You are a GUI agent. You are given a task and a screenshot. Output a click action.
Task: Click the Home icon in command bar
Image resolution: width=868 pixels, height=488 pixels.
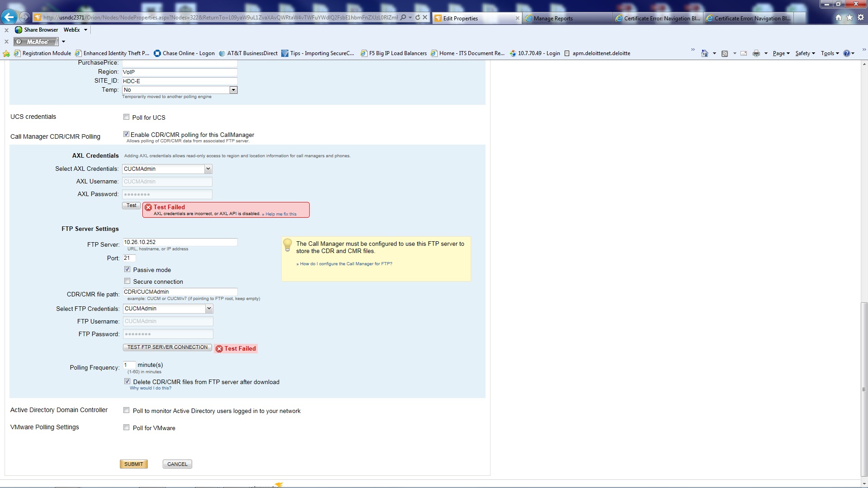(704, 53)
